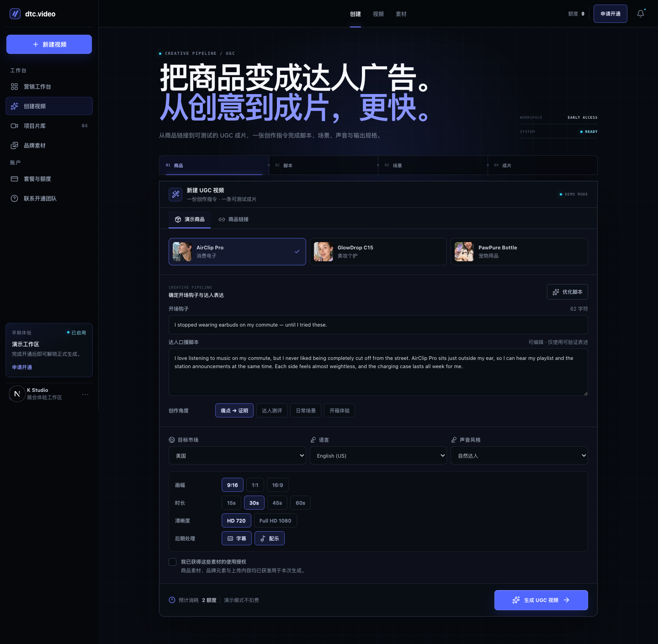This screenshot has width=658, height=644.
Task: Click the 新建视频 button
Action: click(x=49, y=44)
